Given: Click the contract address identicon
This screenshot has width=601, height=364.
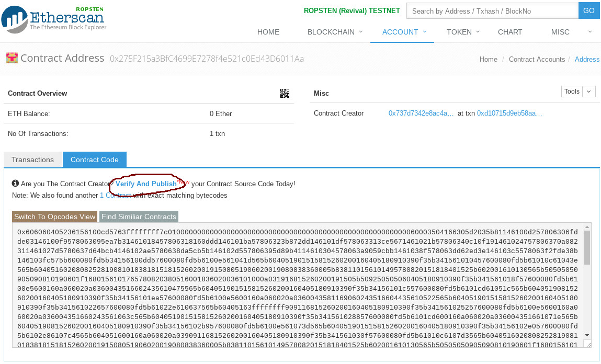Looking at the screenshot, I should pyautogui.click(x=12, y=58).
